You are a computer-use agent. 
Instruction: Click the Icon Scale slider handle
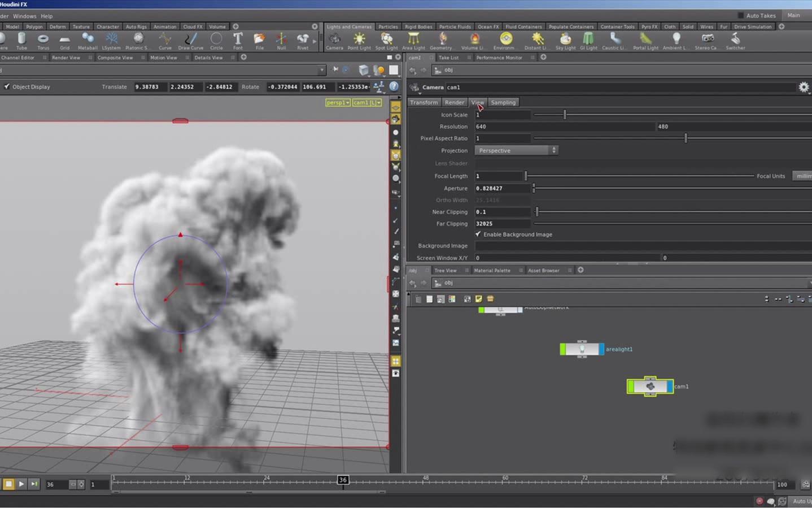click(x=565, y=115)
